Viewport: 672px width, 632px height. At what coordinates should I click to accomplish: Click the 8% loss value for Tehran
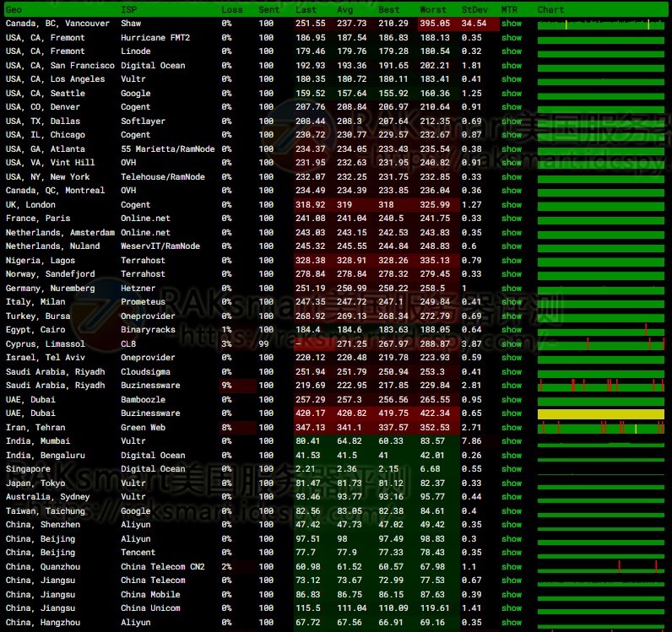click(x=227, y=428)
